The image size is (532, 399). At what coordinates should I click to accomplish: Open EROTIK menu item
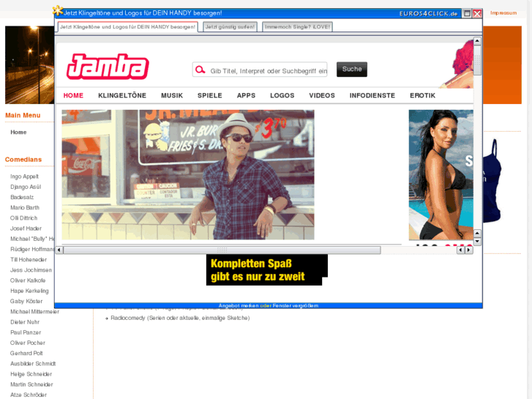tap(422, 95)
